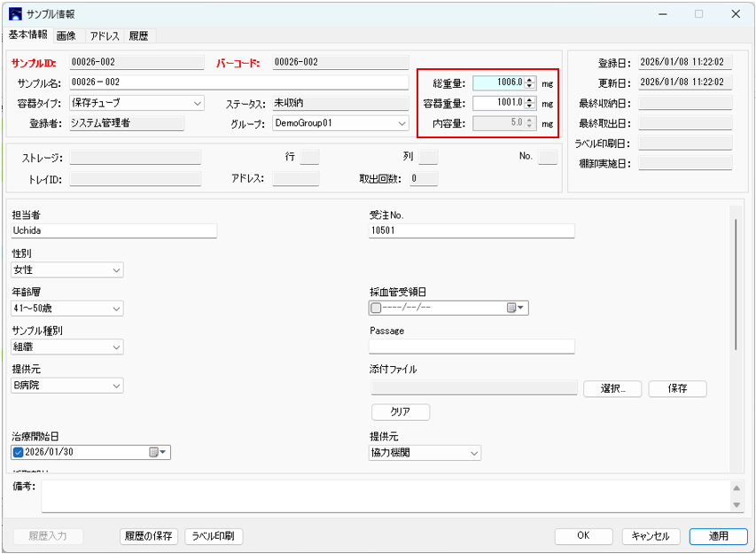Uncheck the 治療開始日 date checkbox
Screen dimensions: 756x554
(x=19, y=452)
